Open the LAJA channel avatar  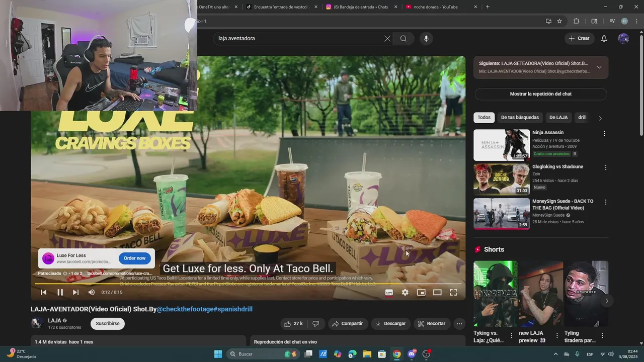click(x=37, y=323)
